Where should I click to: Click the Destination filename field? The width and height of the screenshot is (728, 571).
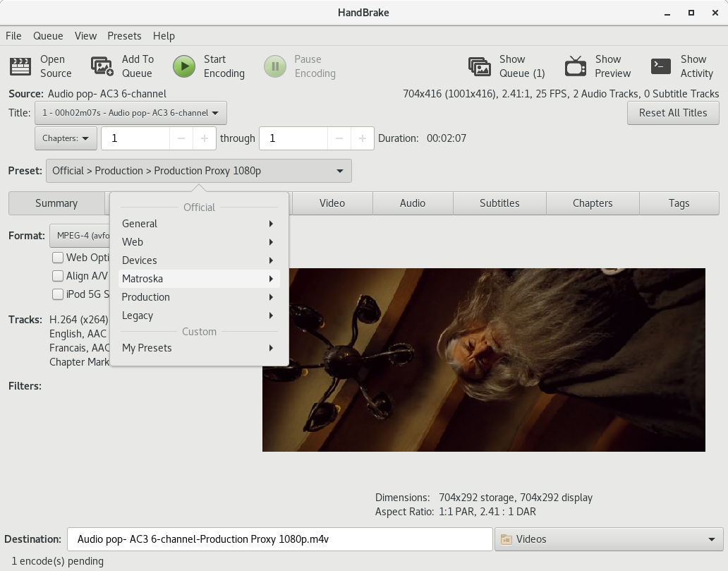click(x=280, y=539)
